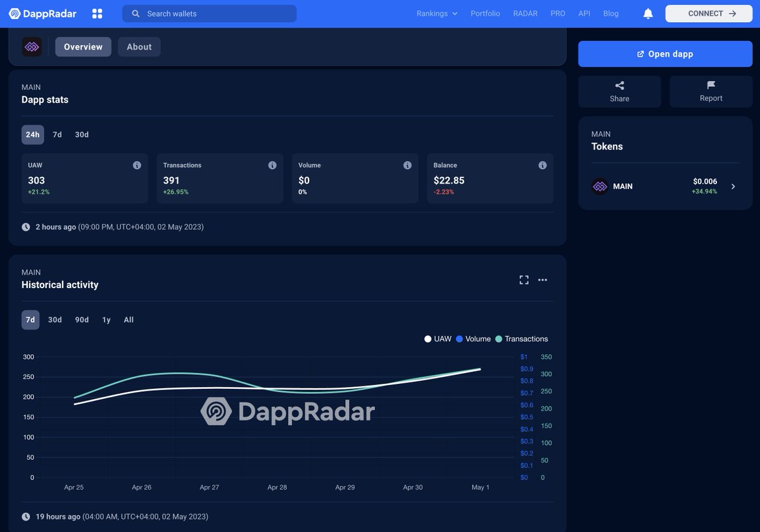Image resolution: width=760 pixels, height=532 pixels.
Task: Click the MAIN dapp logo beside Overview
Action: pos(32,47)
